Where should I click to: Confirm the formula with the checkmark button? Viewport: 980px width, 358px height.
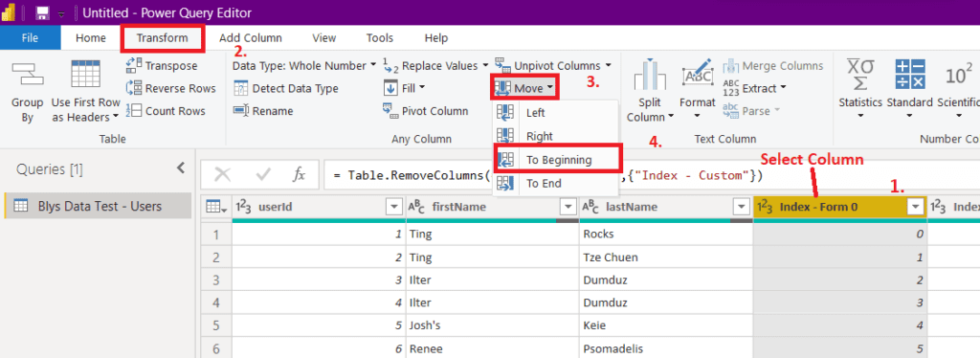point(262,174)
